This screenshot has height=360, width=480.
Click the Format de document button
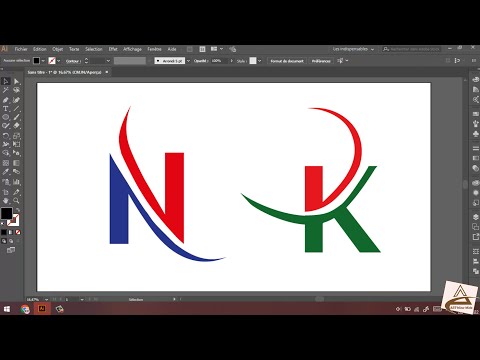click(x=287, y=61)
